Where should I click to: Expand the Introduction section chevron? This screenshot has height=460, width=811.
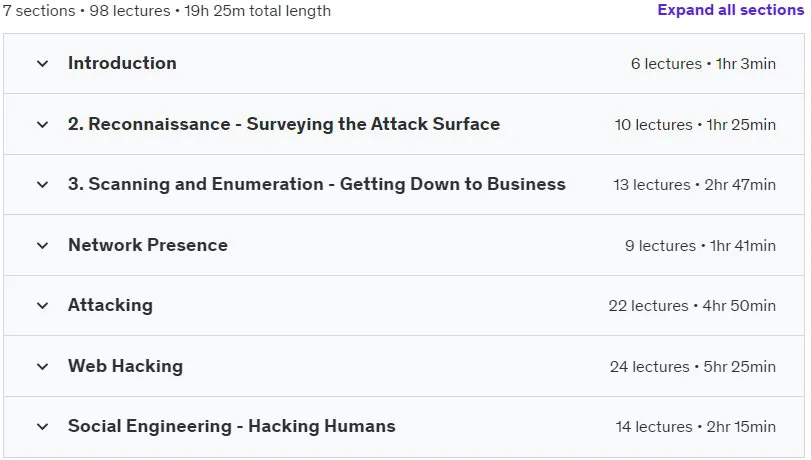click(x=42, y=64)
